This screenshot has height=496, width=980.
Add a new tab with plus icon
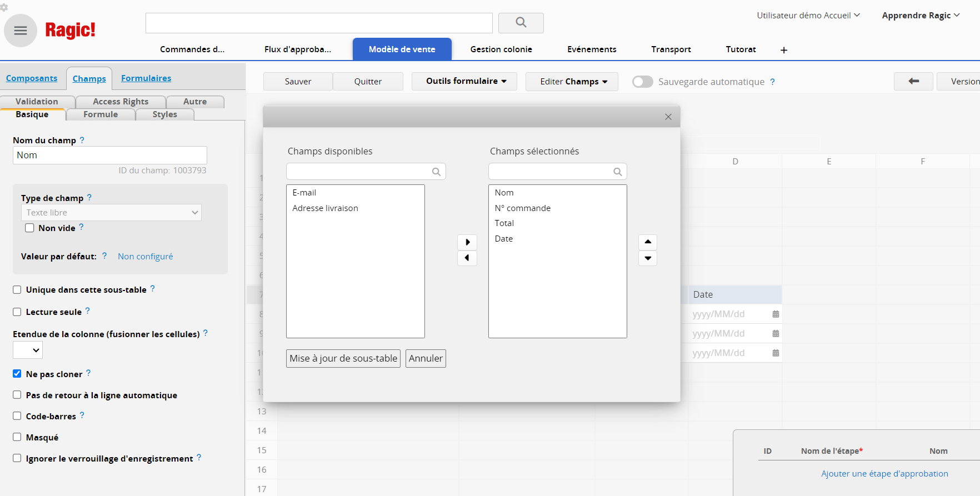[784, 50]
